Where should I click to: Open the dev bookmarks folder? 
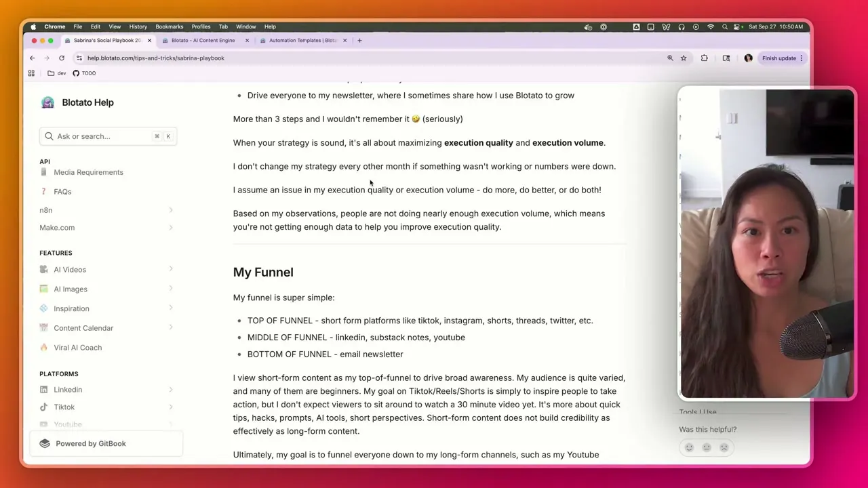pos(57,73)
